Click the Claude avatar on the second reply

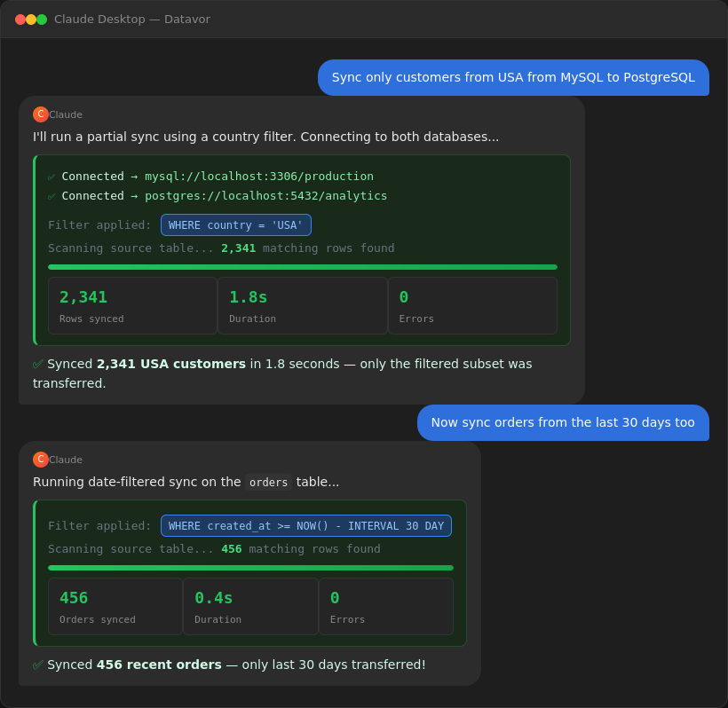coord(39,460)
